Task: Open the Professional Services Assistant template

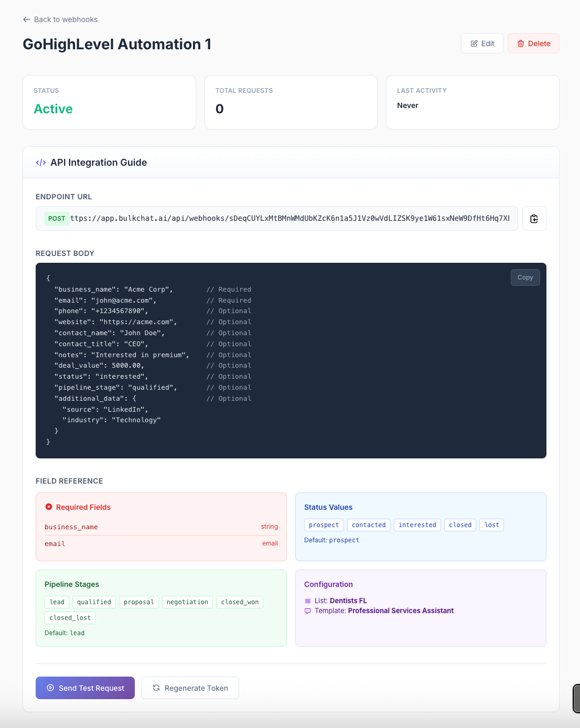Action: [401, 611]
